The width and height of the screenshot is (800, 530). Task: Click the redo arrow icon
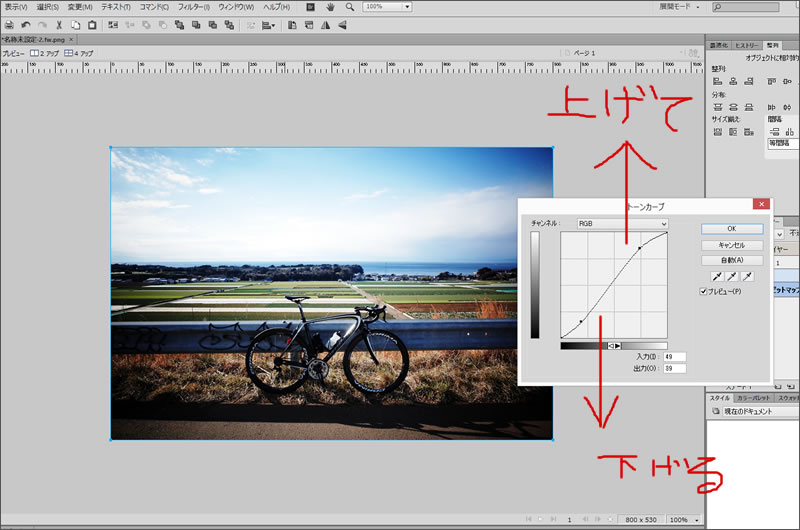pos(42,25)
